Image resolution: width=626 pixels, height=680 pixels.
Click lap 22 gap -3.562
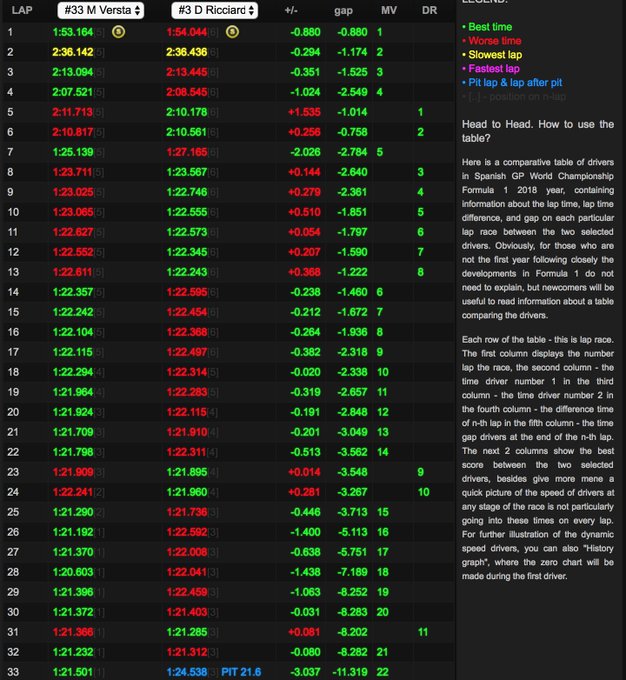[352, 452]
